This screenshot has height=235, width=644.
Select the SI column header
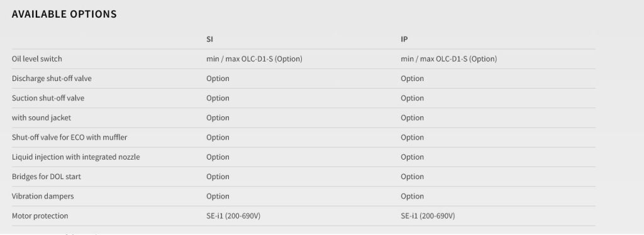[209, 40]
